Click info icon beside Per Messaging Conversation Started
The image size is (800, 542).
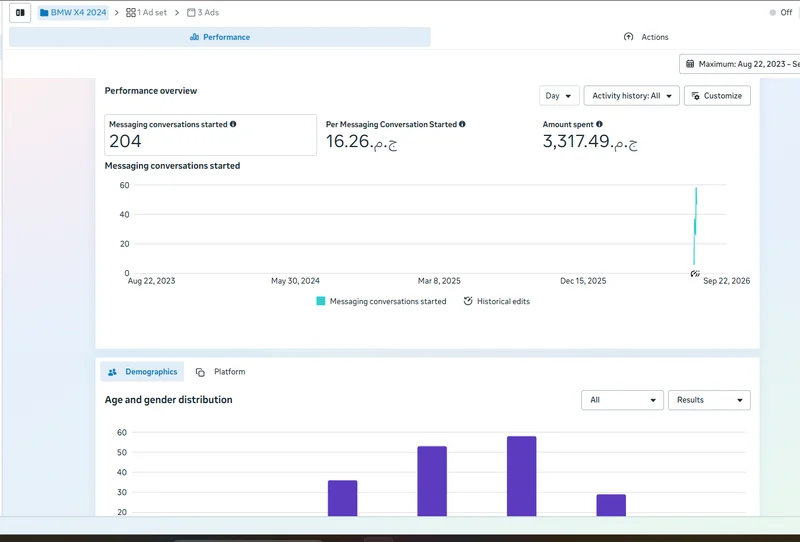click(462, 124)
